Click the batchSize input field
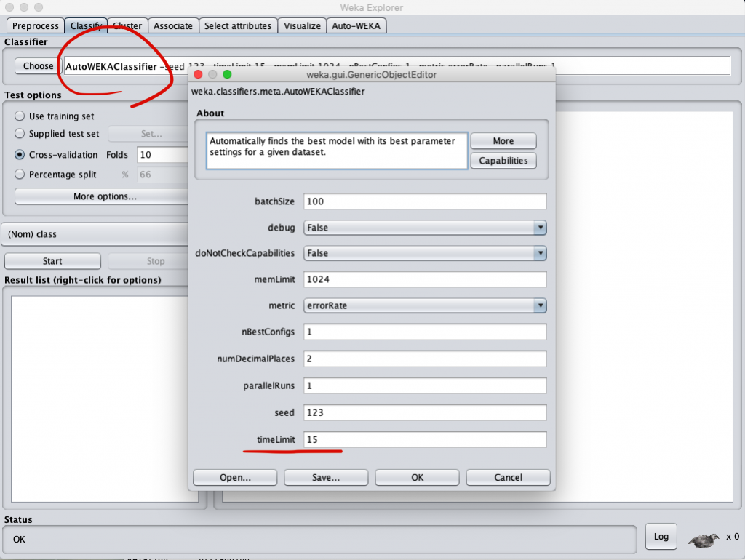Screen dimensions: 745x560 (x=425, y=201)
